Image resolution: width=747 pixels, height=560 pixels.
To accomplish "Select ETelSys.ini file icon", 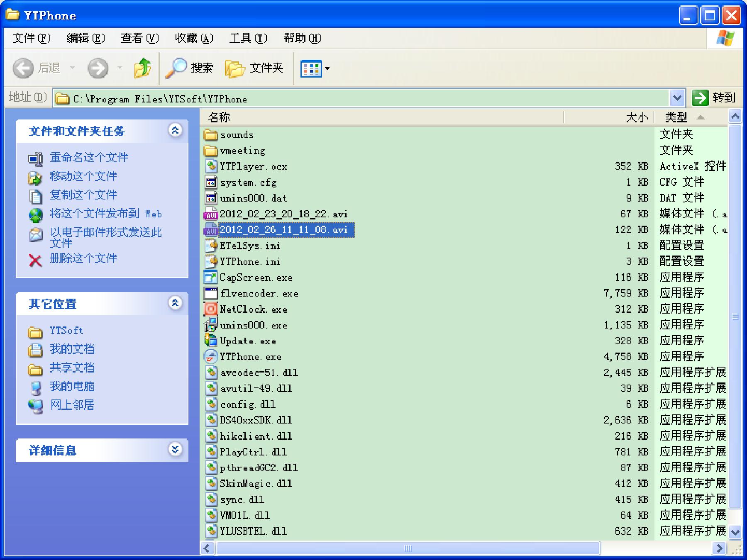I will click(x=211, y=246).
